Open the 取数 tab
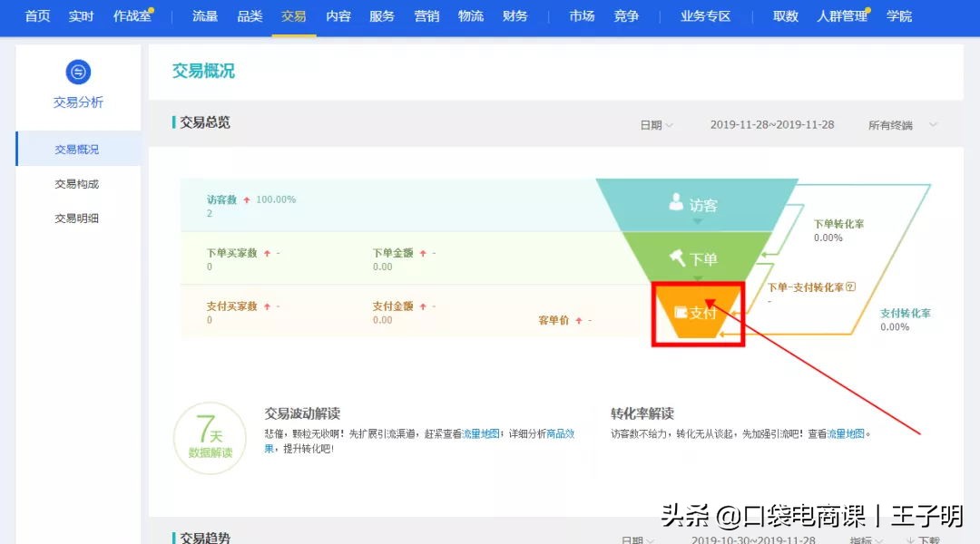This screenshot has width=980, height=544. [786, 16]
